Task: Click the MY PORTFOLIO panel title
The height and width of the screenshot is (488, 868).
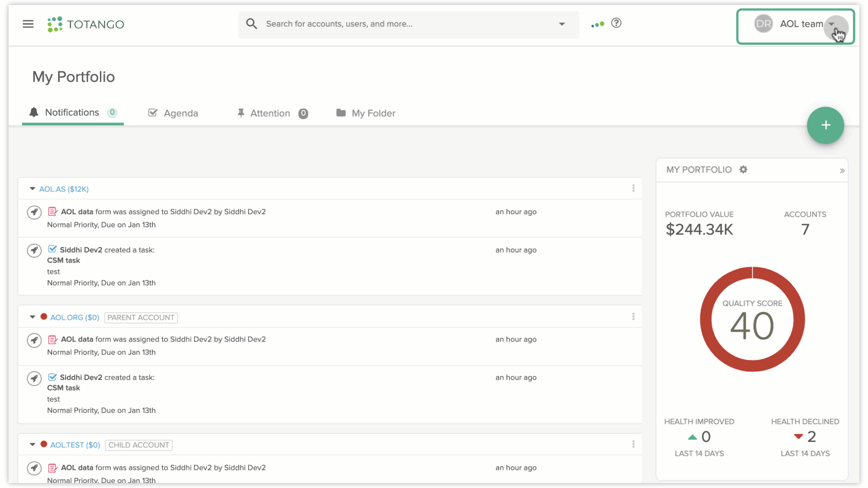Action: (x=699, y=169)
